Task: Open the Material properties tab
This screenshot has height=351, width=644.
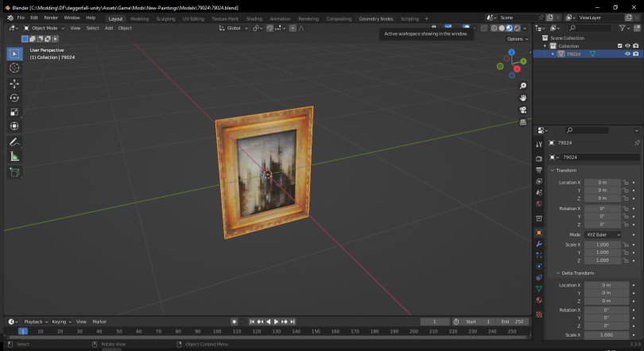Action: 539,300
